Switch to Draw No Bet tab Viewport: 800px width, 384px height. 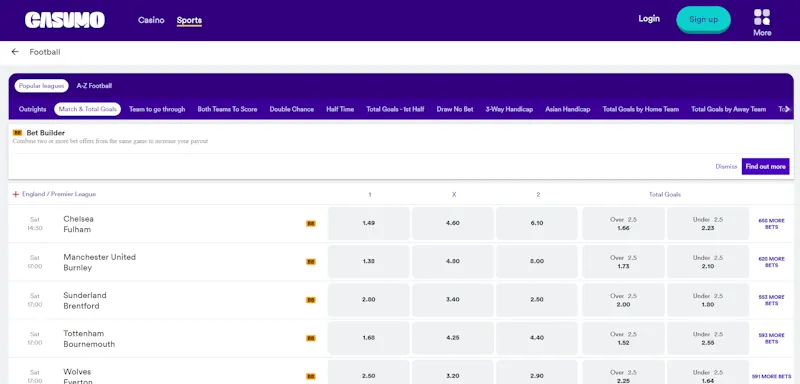[x=455, y=109]
